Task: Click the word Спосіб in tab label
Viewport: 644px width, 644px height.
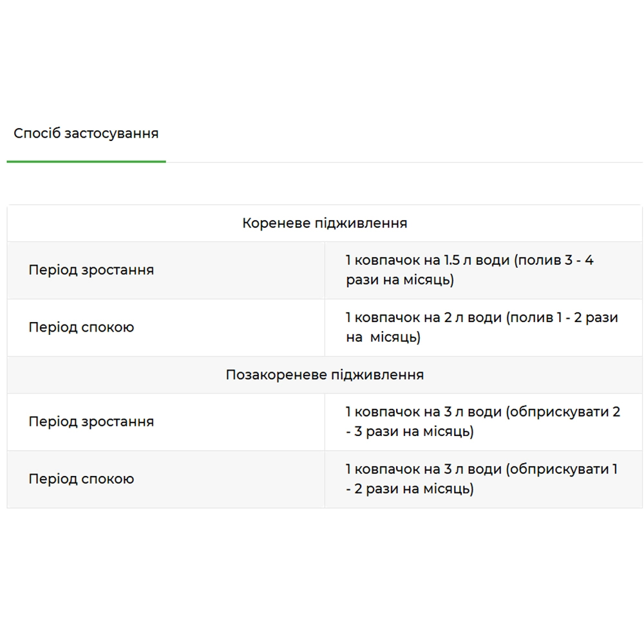Action: pyautogui.click(x=37, y=133)
